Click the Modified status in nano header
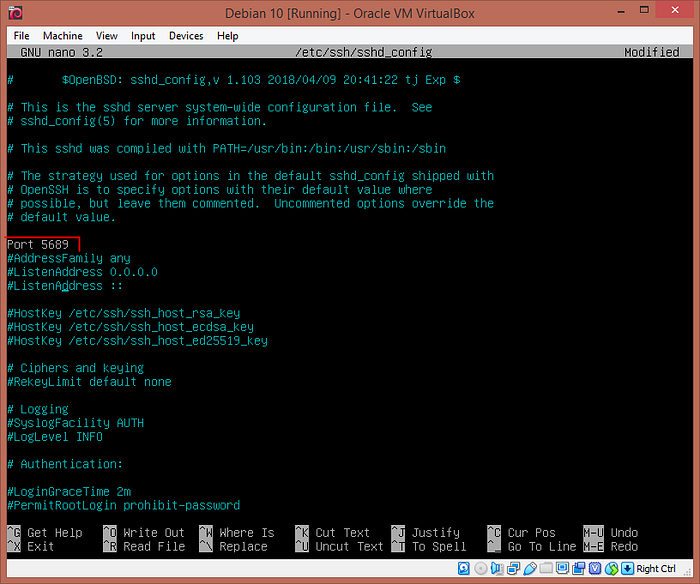The width and height of the screenshot is (700, 584). tap(652, 52)
